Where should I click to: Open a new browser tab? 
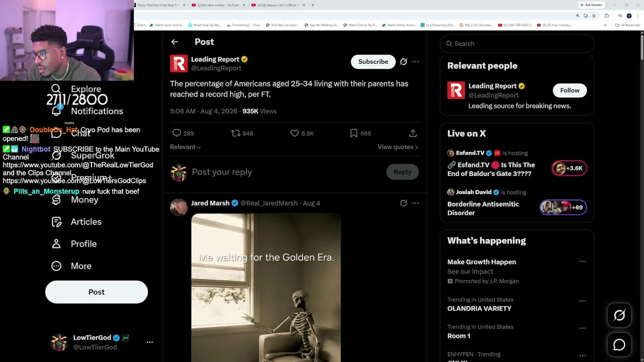313,5
